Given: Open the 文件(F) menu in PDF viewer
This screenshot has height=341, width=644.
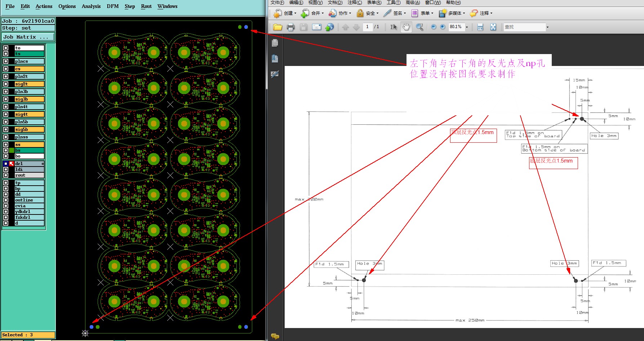Looking at the screenshot, I should tap(277, 3).
